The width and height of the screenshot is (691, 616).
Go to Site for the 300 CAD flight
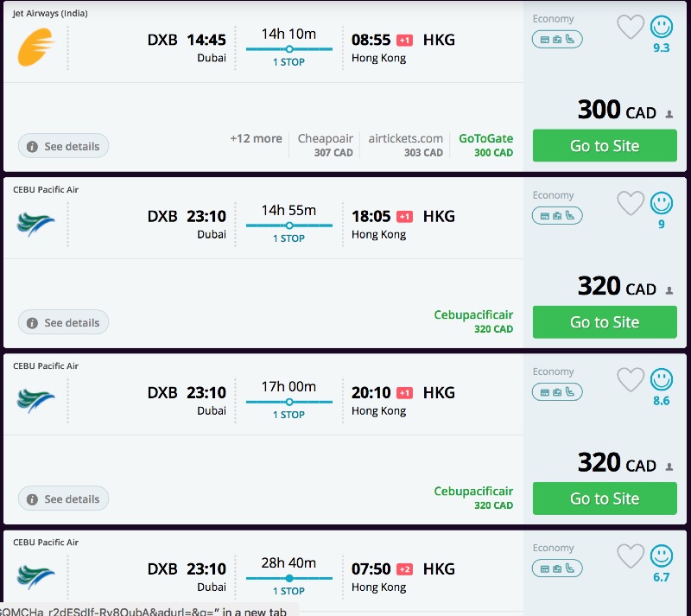[x=605, y=146]
